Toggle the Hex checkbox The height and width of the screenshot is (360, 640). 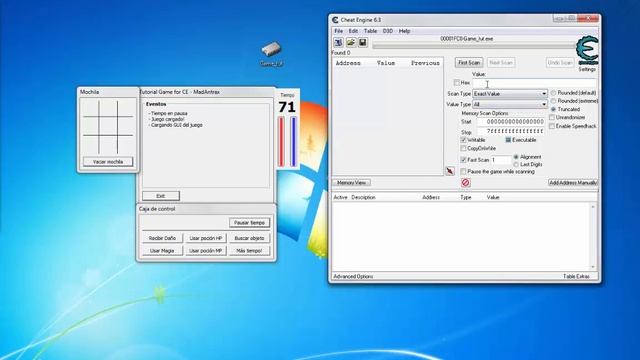457,83
